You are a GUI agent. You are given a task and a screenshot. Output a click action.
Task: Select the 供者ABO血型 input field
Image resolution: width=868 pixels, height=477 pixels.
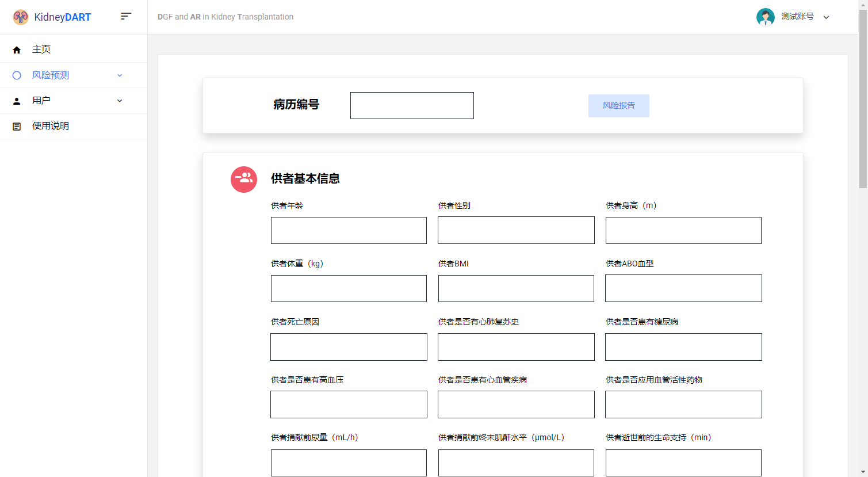pos(683,288)
